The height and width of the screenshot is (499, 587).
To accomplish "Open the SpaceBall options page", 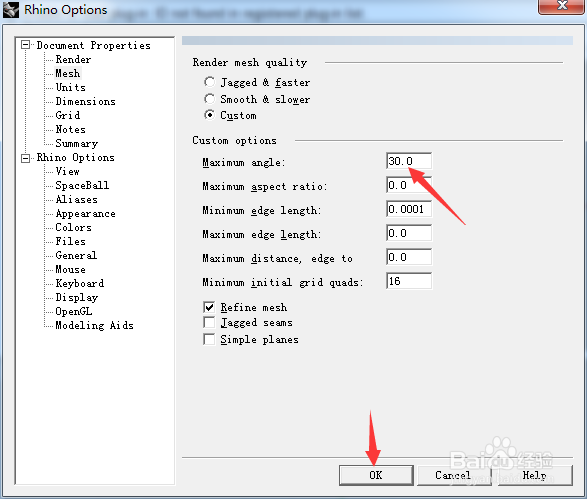I will [82, 185].
